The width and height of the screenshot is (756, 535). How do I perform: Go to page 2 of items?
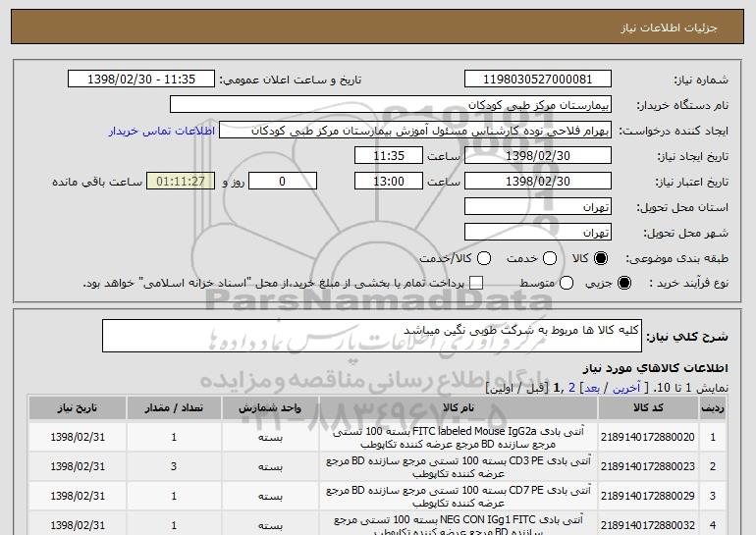coord(571,388)
